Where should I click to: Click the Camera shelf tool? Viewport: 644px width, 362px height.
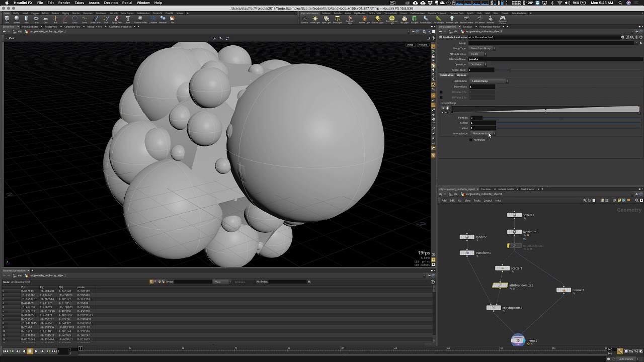click(x=304, y=19)
